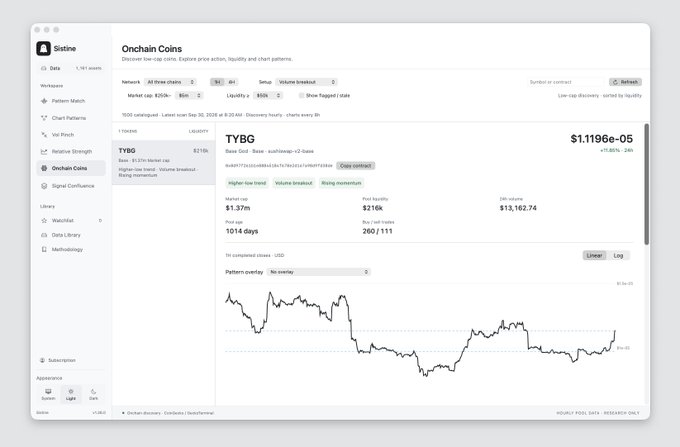Image resolution: width=680 pixels, height=447 pixels.
Task: Click the Onchain Coins page heading
Action: [x=152, y=49]
